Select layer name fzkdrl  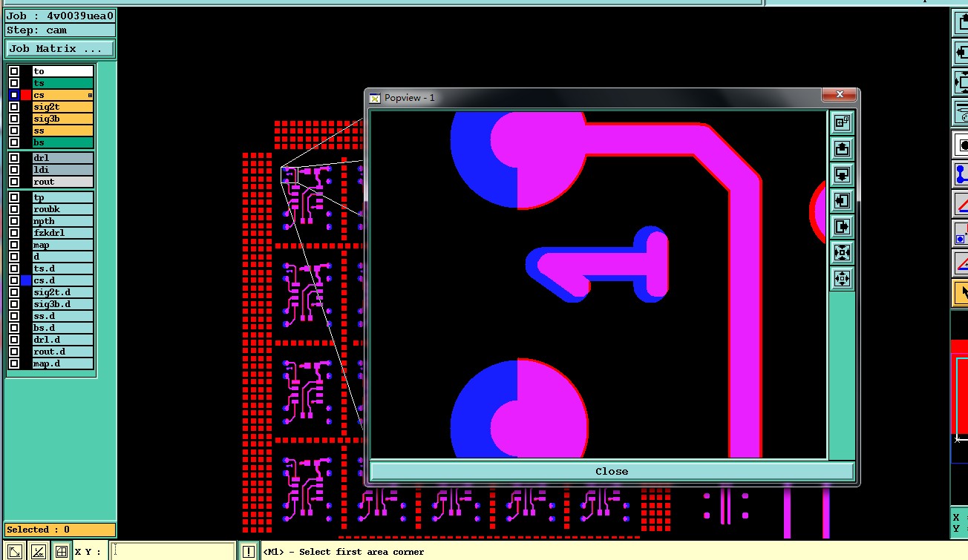tap(63, 233)
